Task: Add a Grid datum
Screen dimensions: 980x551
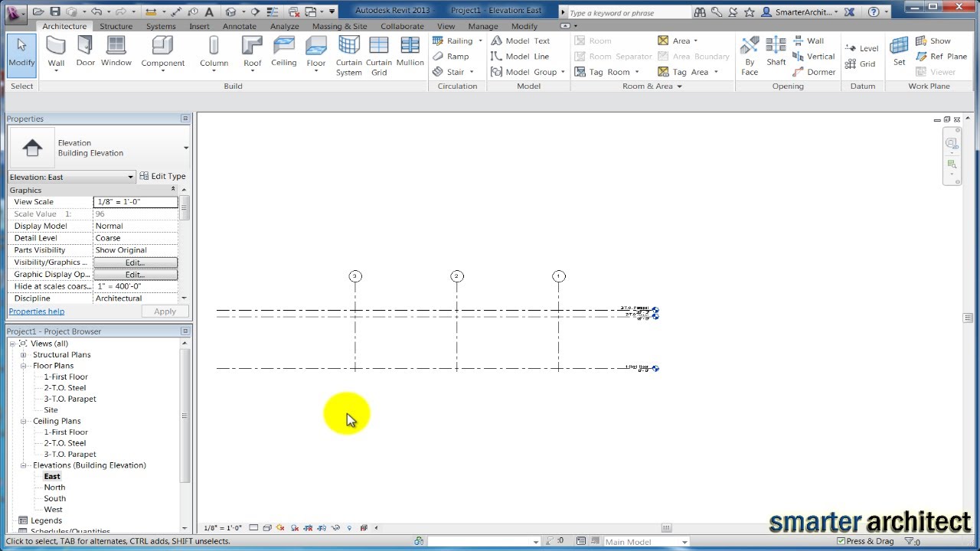Action: click(860, 64)
